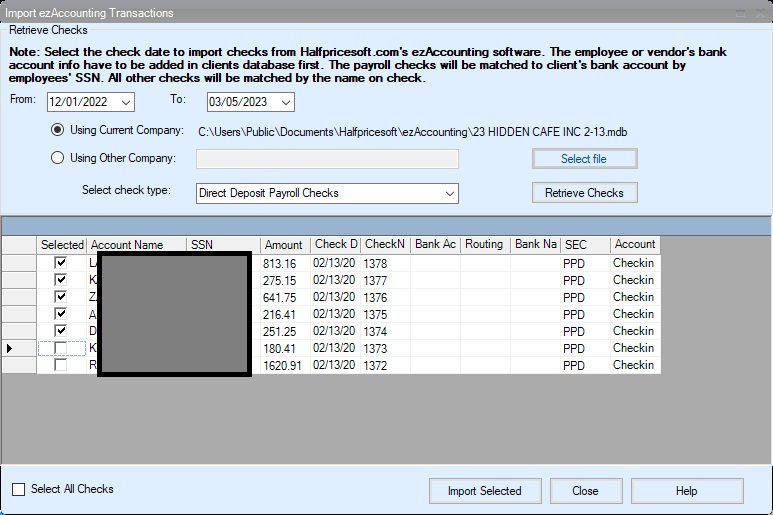
Task: Check the Select All Checks checkbox
Action: pyautogui.click(x=19, y=490)
